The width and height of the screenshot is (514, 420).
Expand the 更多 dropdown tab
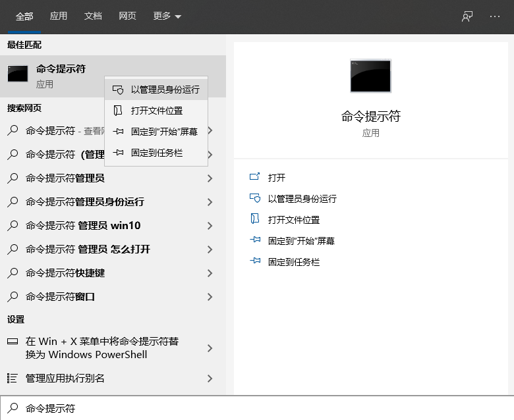click(x=167, y=16)
